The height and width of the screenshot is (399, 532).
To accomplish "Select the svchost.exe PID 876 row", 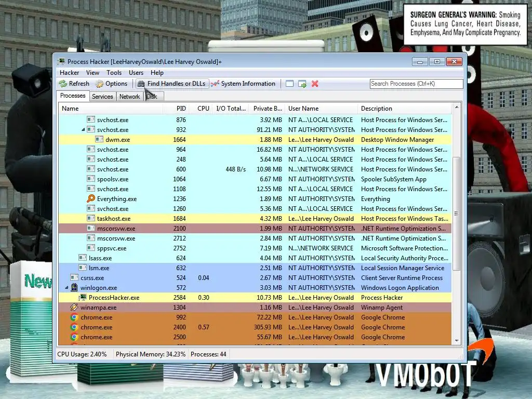I will pyautogui.click(x=255, y=120).
